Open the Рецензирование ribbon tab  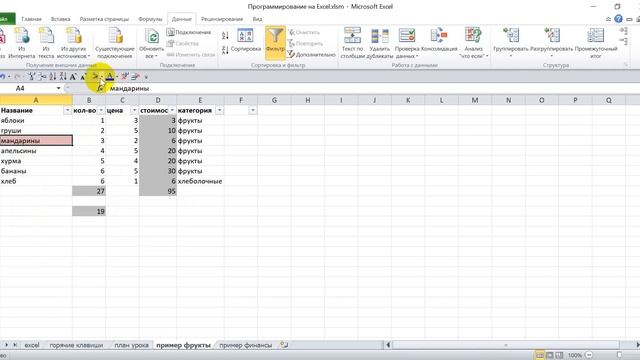tap(222, 19)
